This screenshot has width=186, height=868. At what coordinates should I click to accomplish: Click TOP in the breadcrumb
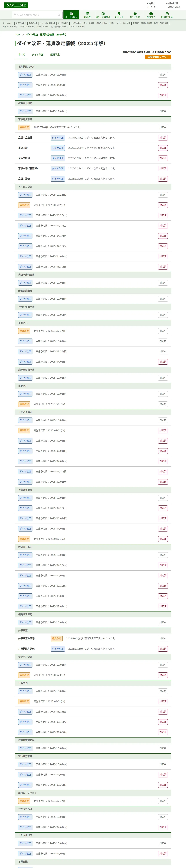(x=17, y=35)
